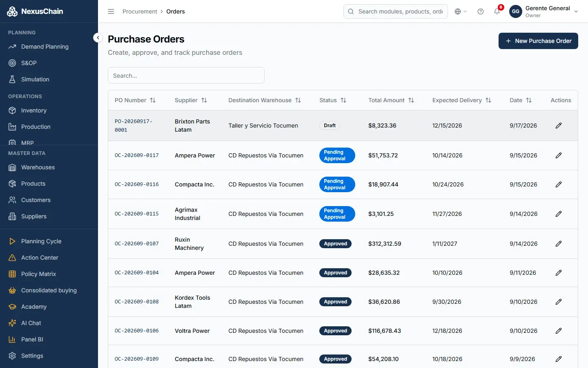Open Demand Planning in the sidebar

(x=45, y=47)
